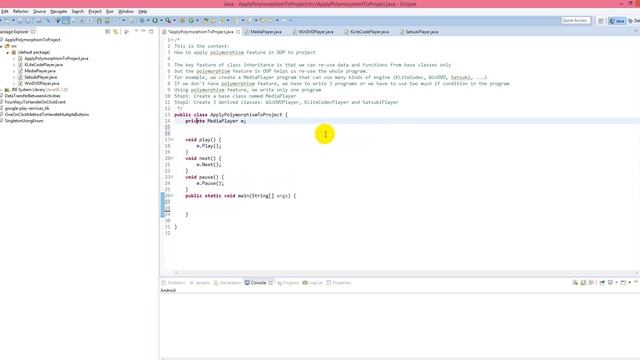The height and width of the screenshot is (360, 640).
Task: Open the Run dropdown arrow
Action: pyautogui.click(x=161, y=20)
